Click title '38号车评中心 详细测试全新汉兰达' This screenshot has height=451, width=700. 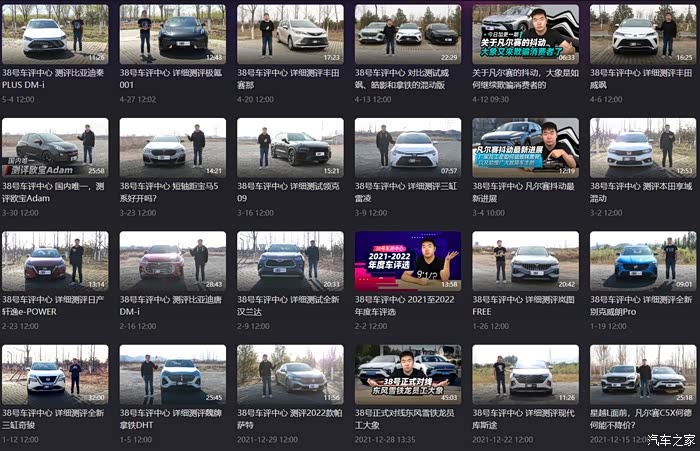pos(288,305)
